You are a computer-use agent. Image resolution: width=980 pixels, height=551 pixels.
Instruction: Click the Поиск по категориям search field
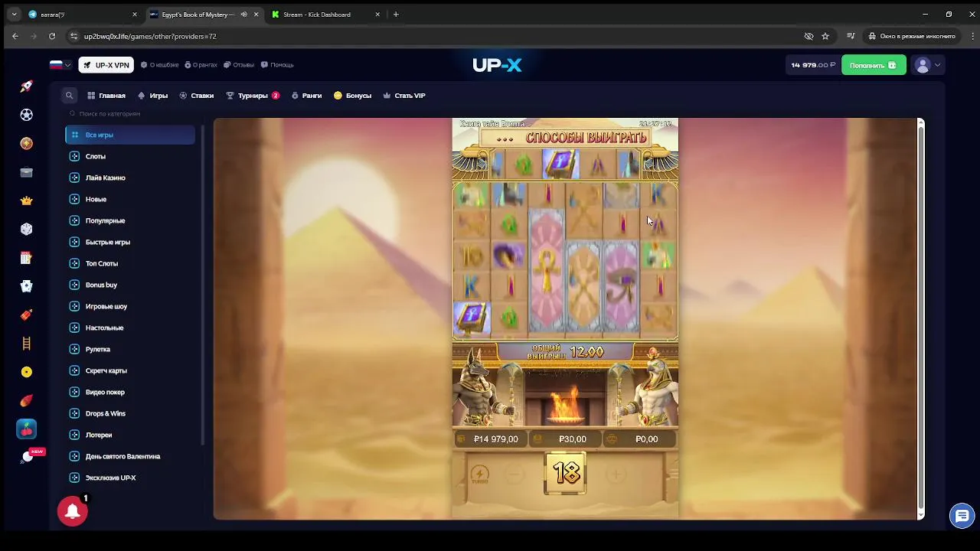pos(130,113)
